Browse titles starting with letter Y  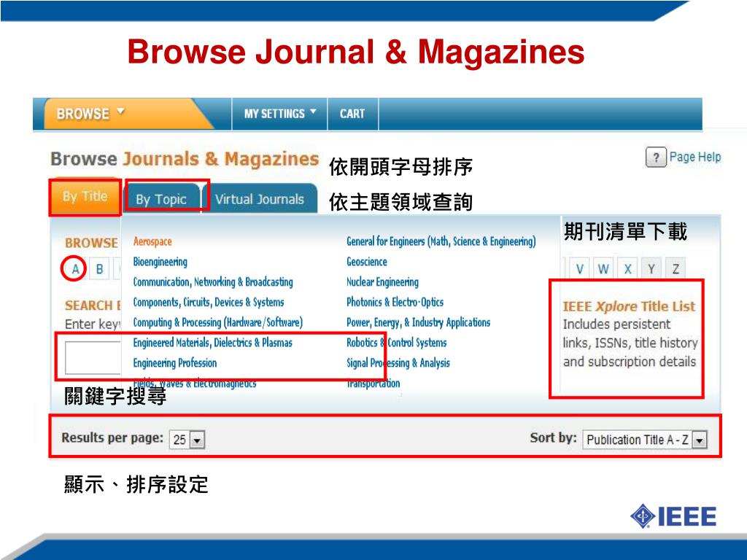coord(651,269)
